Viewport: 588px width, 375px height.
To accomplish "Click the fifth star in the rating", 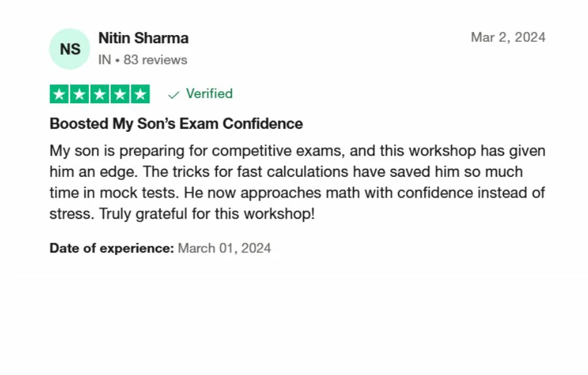I will (140, 94).
